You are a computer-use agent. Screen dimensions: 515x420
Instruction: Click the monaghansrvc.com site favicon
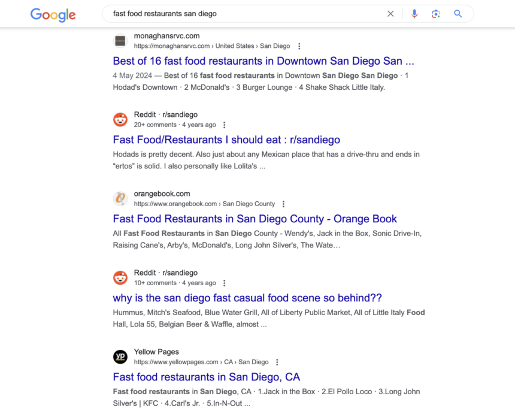[120, 41]
